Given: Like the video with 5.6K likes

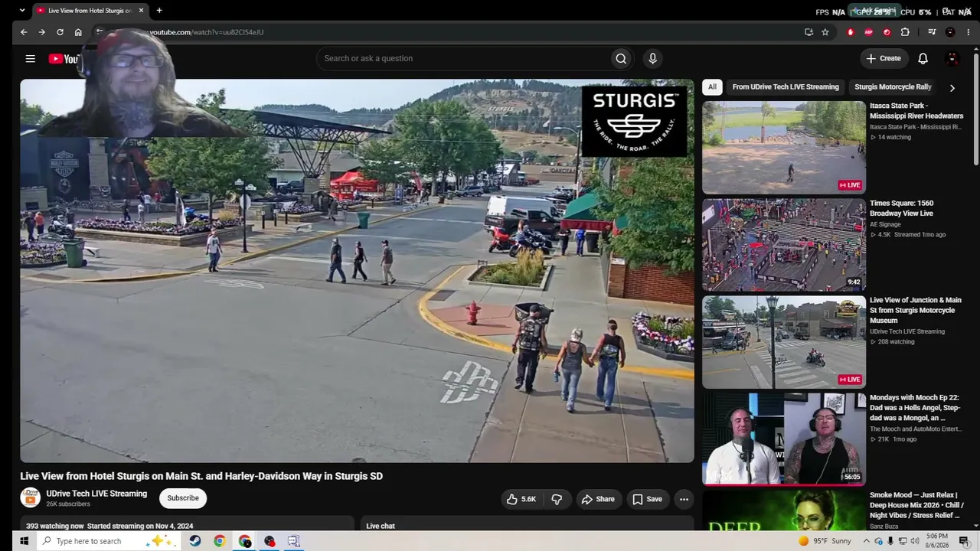Looking at the screenshot, I should pyautogui.click(x=521, y=499).
